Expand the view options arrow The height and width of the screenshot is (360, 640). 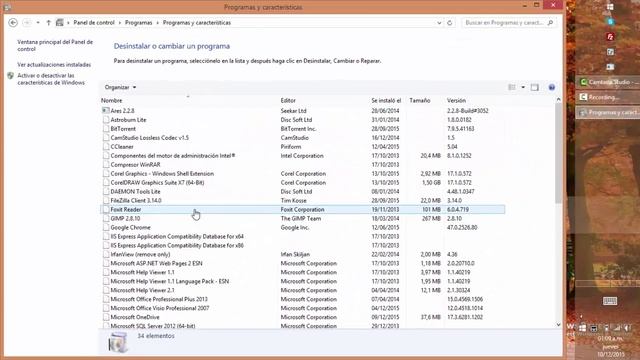point(523,87)
